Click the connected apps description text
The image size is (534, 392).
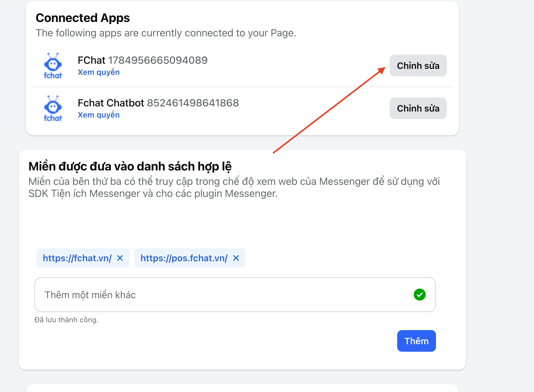pos(166,33)
